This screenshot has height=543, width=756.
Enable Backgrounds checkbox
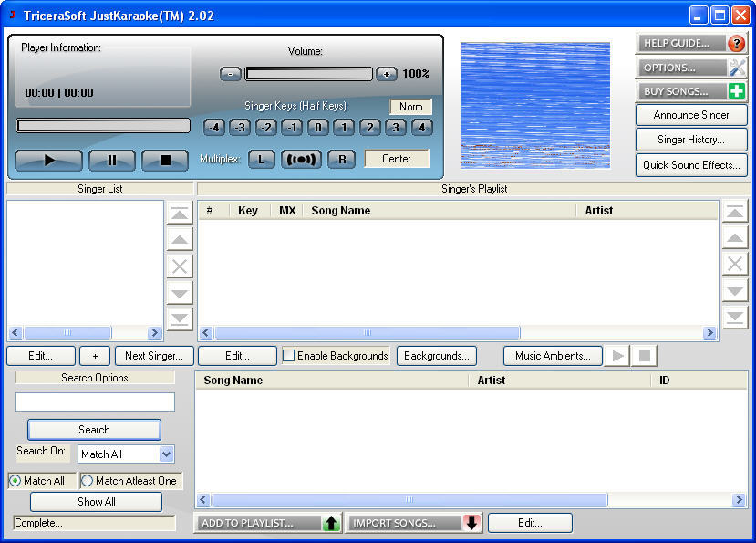(x=289, y=356)
